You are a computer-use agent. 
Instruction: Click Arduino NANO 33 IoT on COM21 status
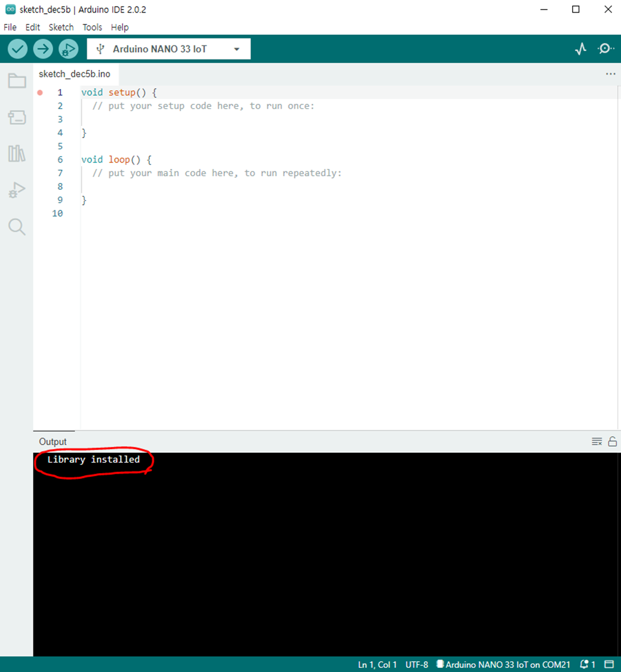click(503, 664)
